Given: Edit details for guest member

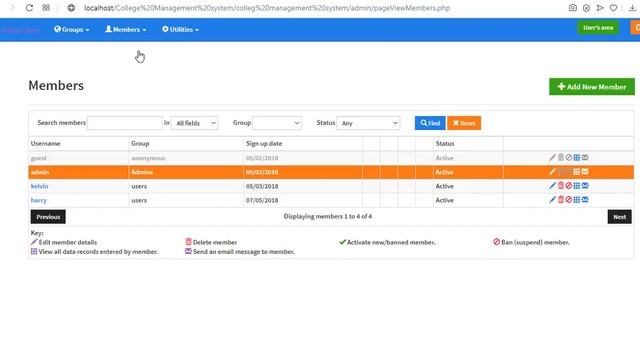Looking at the screenshot, I should pos(552,158).
